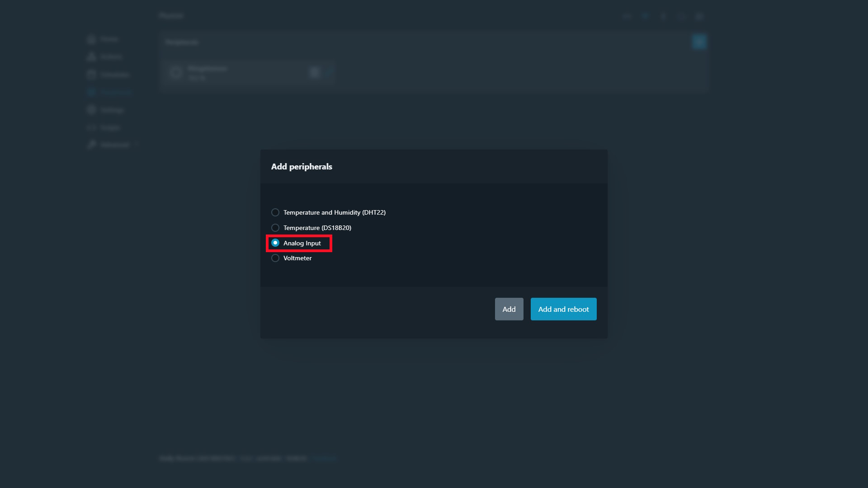Click the blue link in page footer
This screenshot has width=868, height=488.
coord(324,458)
